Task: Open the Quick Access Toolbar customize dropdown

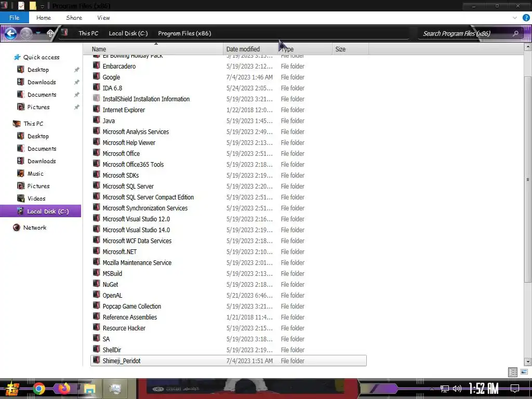Action: click(43, 6)
